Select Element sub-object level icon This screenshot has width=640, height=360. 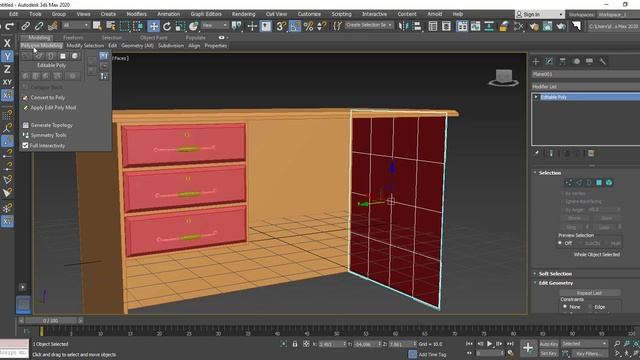point(609,183)
